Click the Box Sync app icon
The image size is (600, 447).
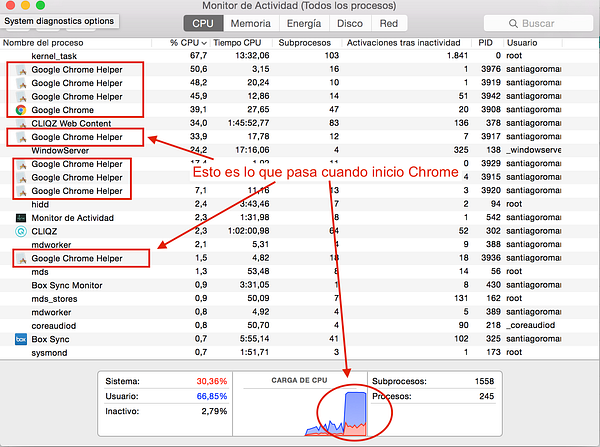pyautogui.click(x=21, y=339)
